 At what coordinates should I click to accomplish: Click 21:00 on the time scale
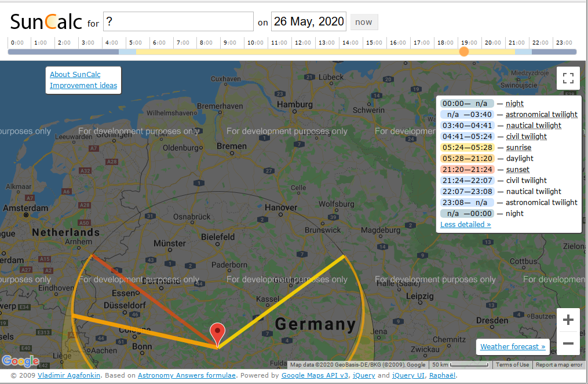(x=516, y=43)
